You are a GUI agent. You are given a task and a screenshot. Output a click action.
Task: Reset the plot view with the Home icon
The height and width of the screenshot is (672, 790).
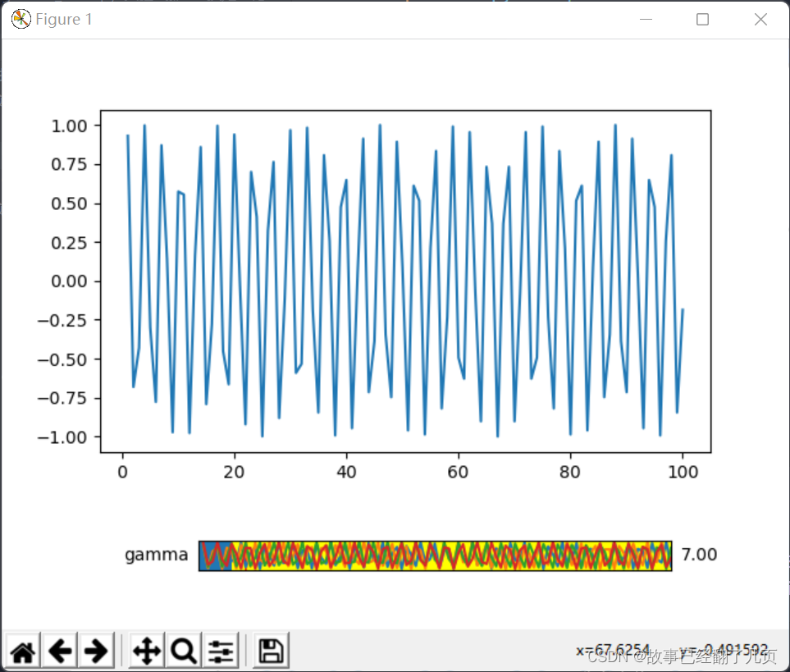pyautogui.click(x=21, y=650)
